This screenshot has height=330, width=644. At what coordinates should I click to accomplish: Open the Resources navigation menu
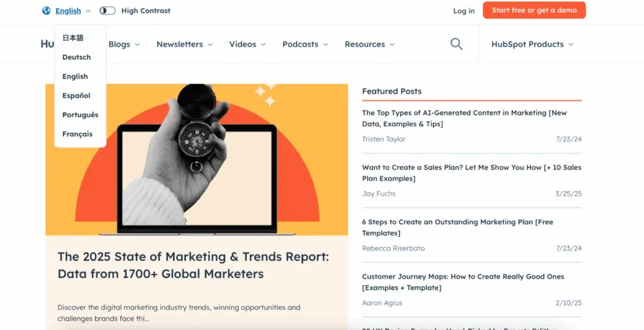pyautogui.click(x=370, y=44)
